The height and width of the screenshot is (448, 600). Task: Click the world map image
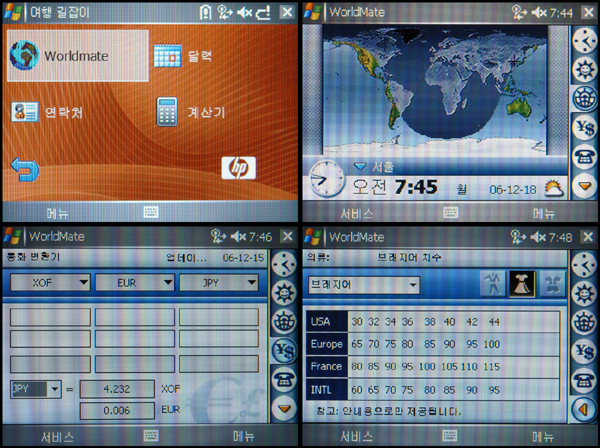(435, 92)
